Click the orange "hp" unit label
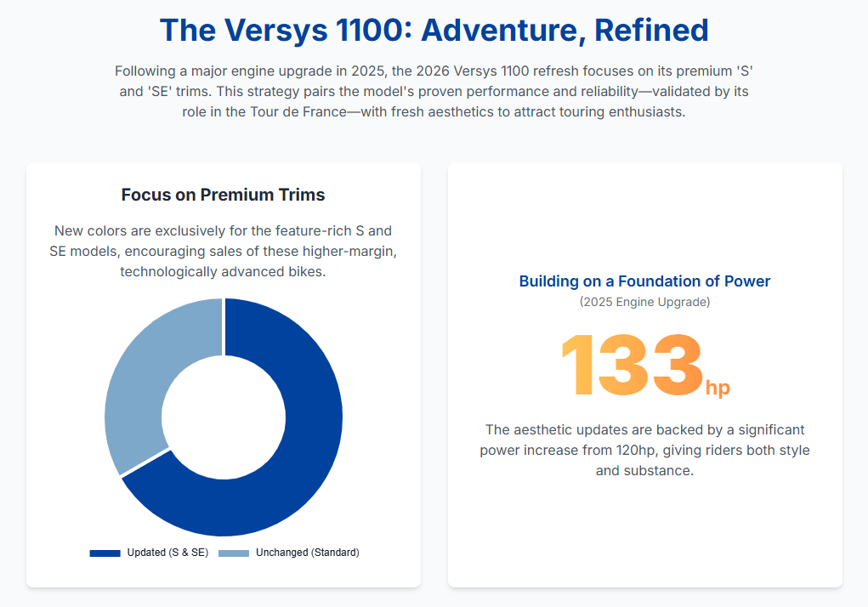The width and height of the screenshot is (868, 607). pyautogui.click(x=718, y=389)
